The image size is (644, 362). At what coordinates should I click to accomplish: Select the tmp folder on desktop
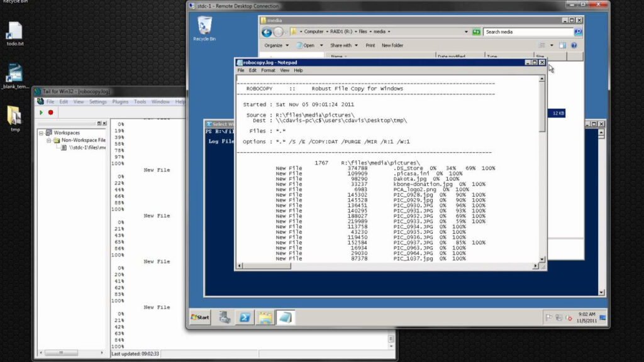(x=15, y=119)
